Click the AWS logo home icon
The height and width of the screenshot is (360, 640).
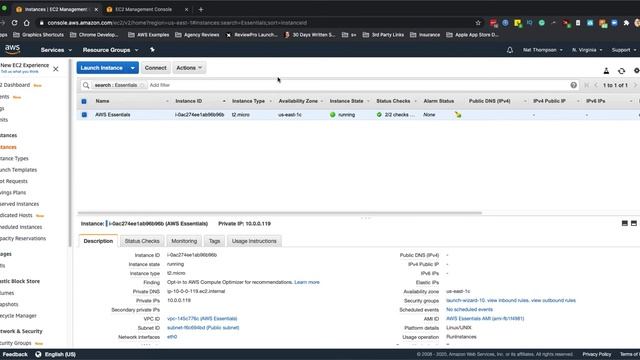coord(12,49)
